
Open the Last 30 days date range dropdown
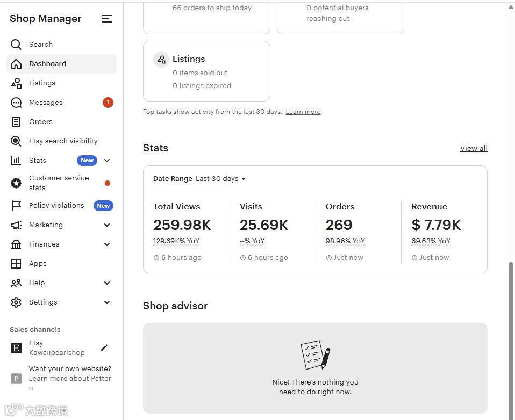[220, 179]
